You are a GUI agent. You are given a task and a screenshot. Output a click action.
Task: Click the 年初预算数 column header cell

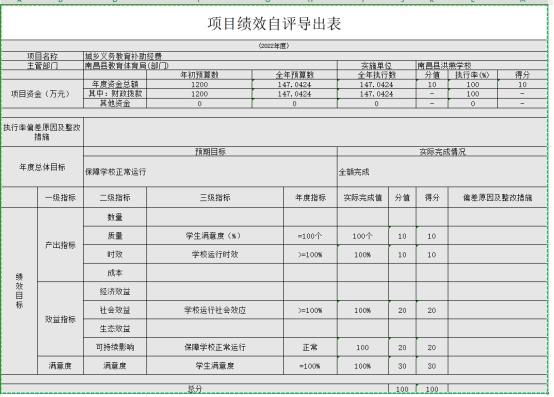199,75
